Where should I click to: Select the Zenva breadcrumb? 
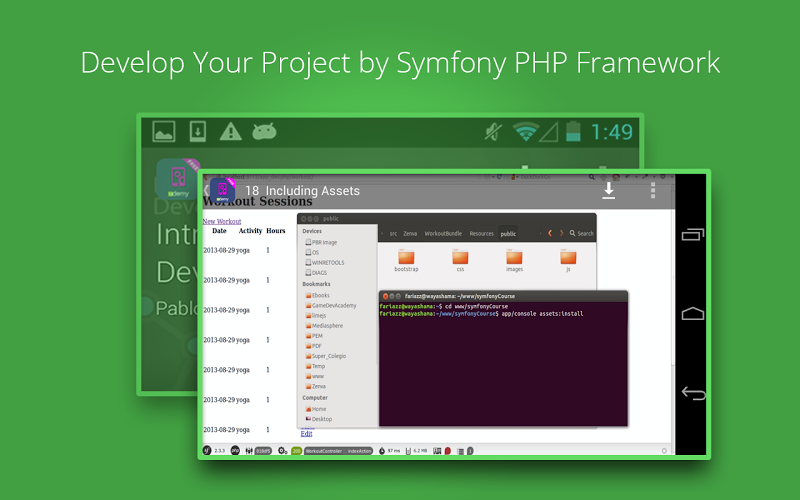click(x=410, y=234)
